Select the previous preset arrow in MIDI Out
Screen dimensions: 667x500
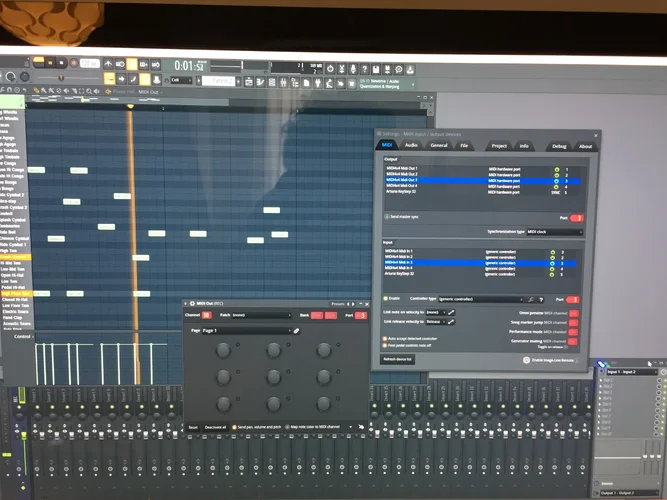click(348, 304)
